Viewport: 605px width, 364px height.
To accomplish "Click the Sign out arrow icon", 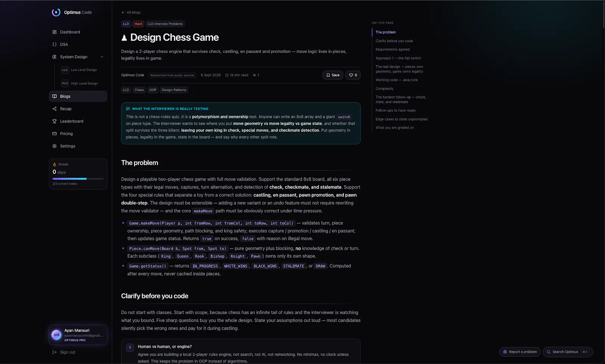I will pyautogui.click(x=54, y=352).
